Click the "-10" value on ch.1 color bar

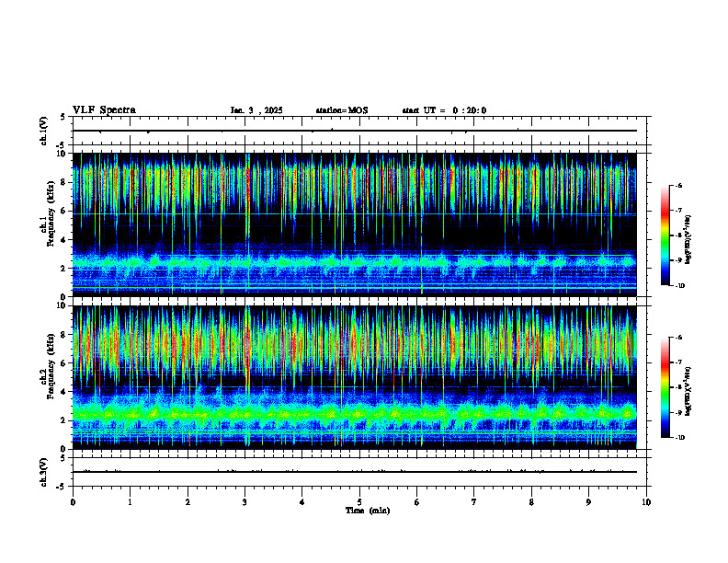[x=680, y=286]
